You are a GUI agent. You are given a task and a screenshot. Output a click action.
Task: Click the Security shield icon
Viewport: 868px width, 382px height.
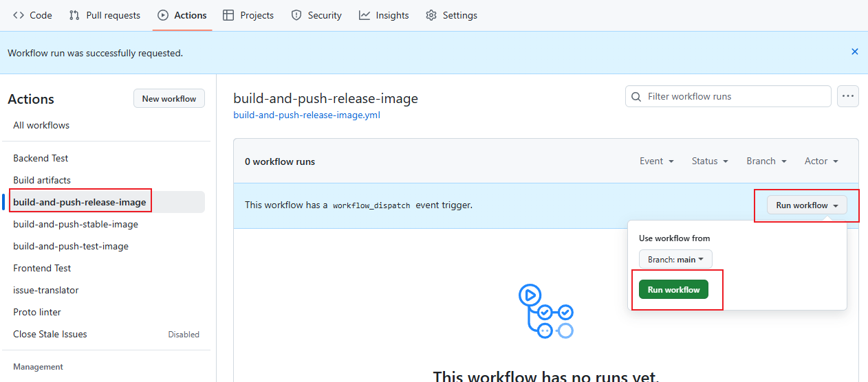pos(296,15)
